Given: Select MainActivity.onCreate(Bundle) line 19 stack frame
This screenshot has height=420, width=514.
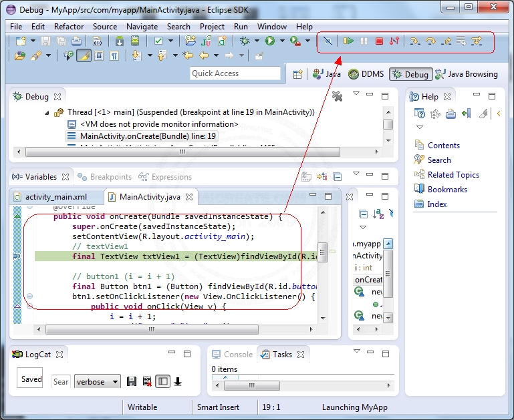Looking at the screenshot, I should pyautogui.click(x=142, y=136).
